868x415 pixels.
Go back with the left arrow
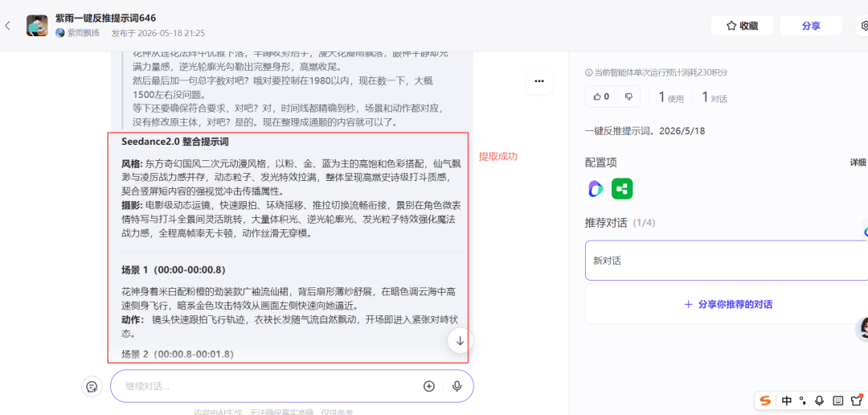point(8,26)
